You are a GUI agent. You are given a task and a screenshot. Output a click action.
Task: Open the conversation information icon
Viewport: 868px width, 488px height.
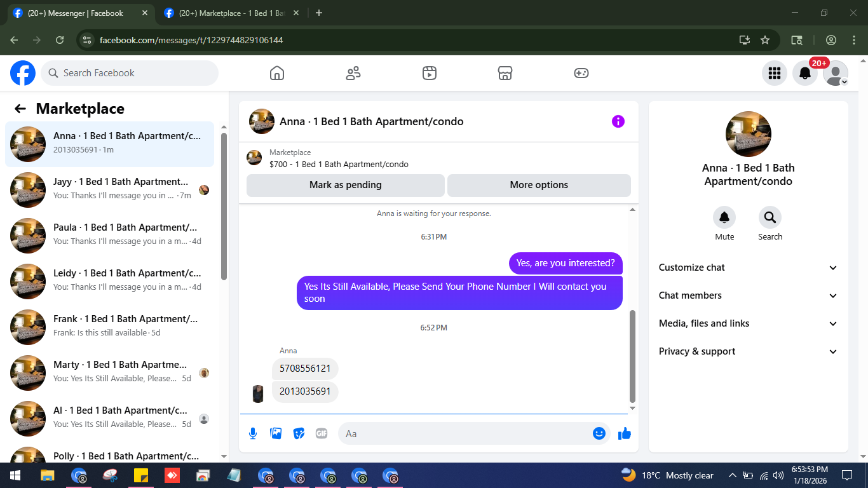pyautogui.click(x=618, y=121)
